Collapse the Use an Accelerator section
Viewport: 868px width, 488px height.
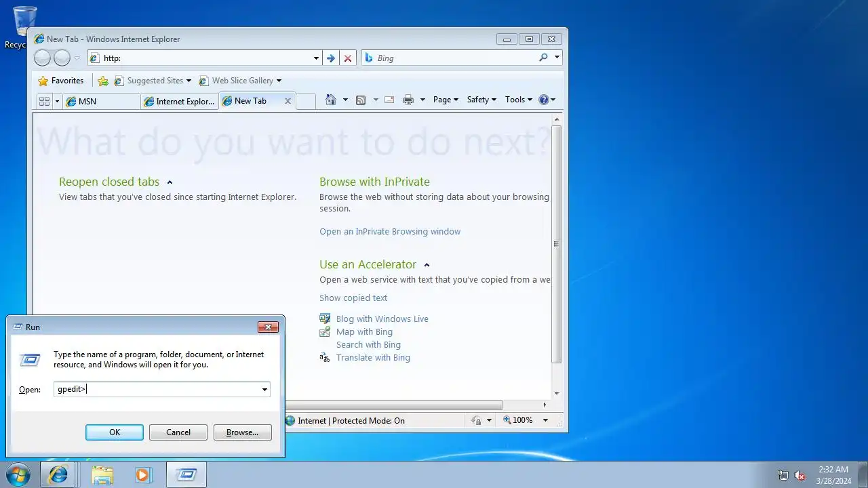[x=427, y=265]
